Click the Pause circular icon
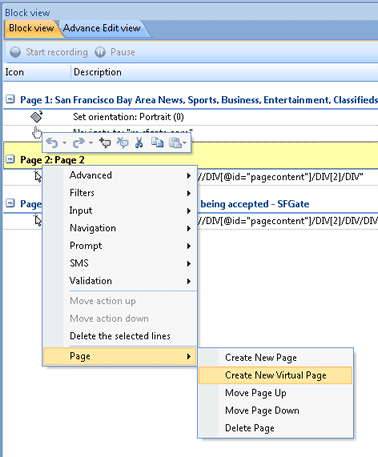Screen dimensions: 378x457 [100, 52]
